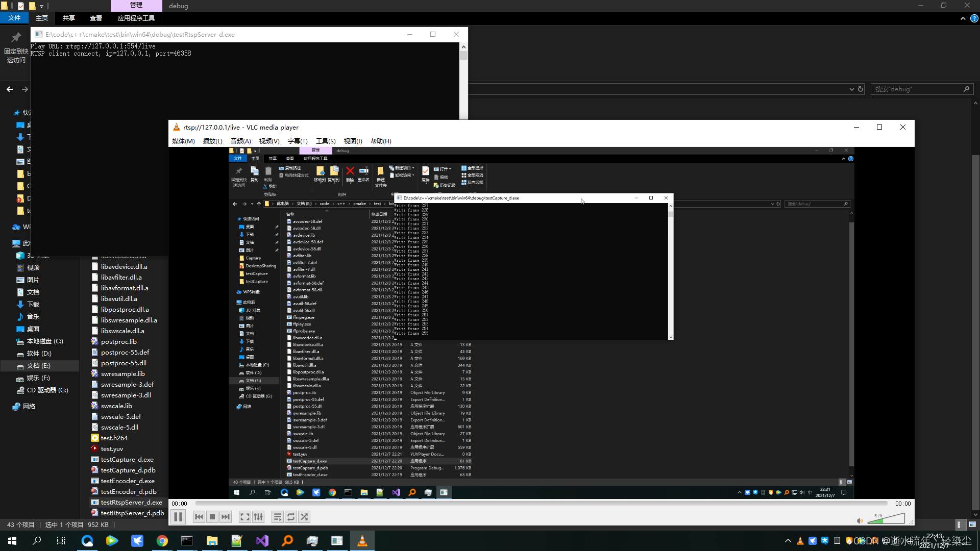Refresh the Explorer address bar
The height and width of the screenshot is (551, 980).
pyautogui.click(x=861, y=89)
